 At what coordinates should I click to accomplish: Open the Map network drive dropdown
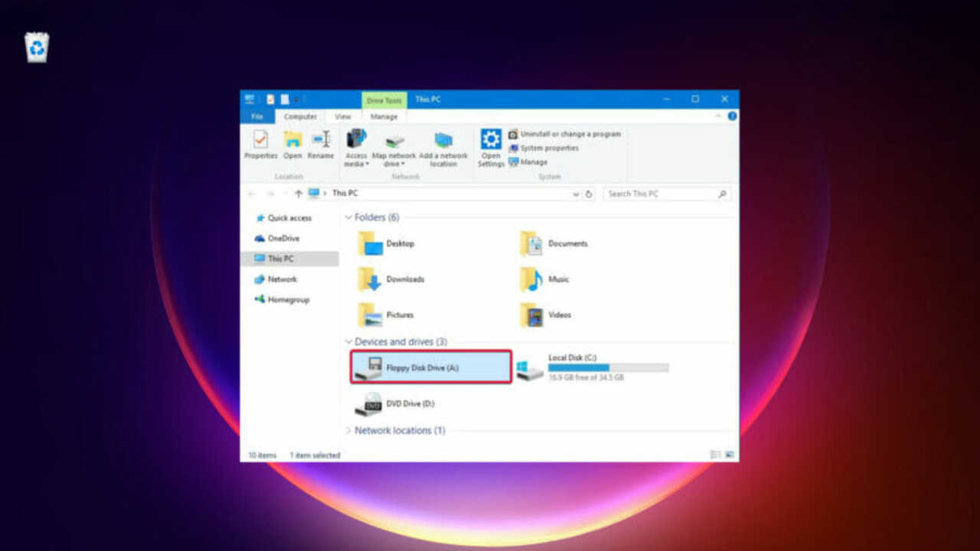(x=394, y=148)
